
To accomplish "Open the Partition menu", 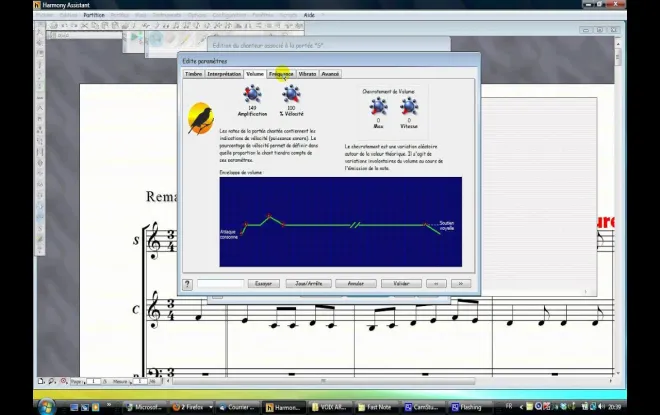I will point(94,15).
